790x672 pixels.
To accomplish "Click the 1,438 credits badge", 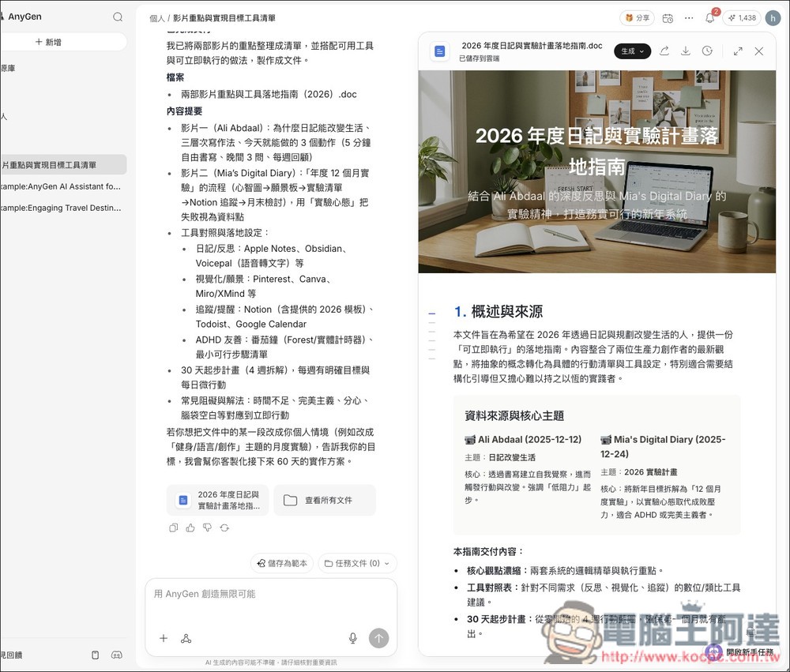I will click(x=742, y=17).
